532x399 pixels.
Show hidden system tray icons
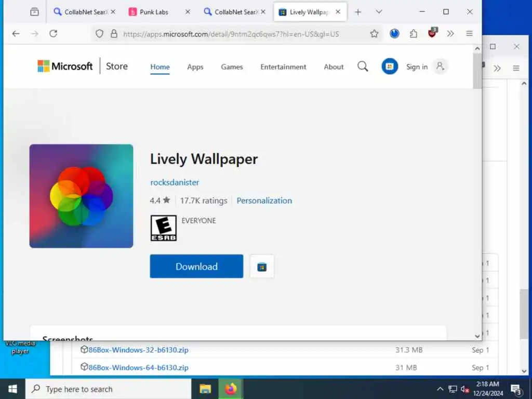tap(440, 389)
